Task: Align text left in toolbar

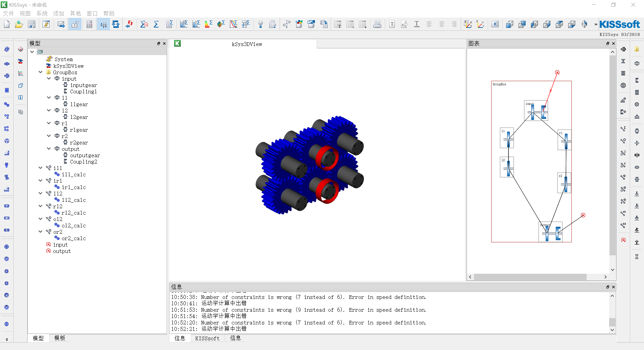Action: [429, 24]
